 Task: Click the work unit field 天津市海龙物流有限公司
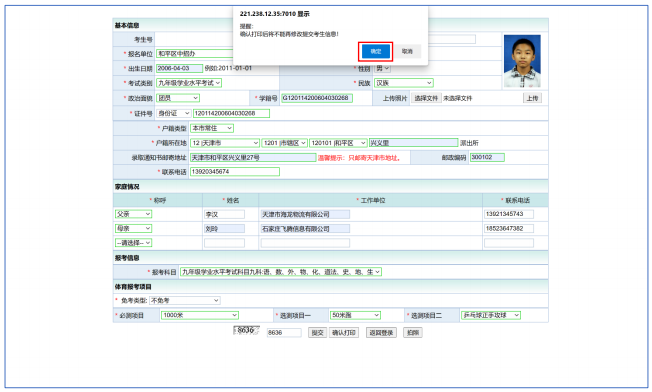coord(305,214)
